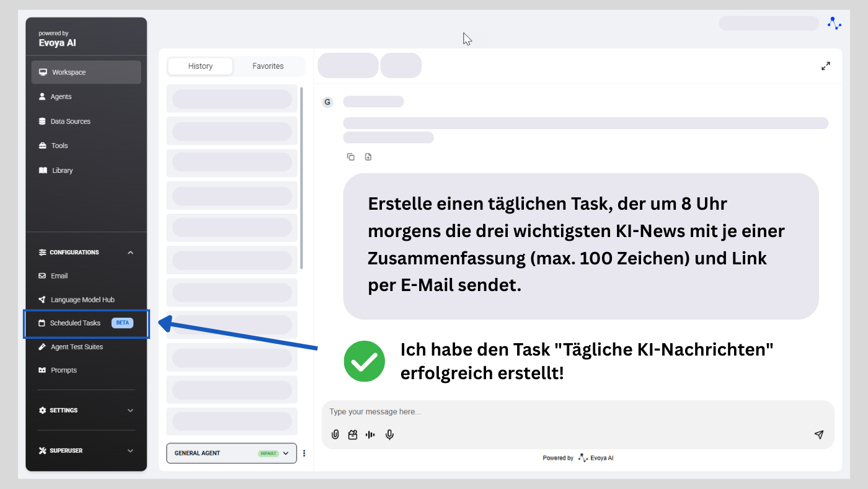
Task: Expand chat to fullscreen
Action: pos(826,66)
